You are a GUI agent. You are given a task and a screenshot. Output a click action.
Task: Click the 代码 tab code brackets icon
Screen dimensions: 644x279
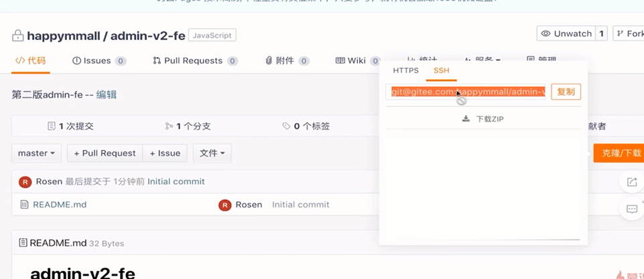[x=19, y=61]
